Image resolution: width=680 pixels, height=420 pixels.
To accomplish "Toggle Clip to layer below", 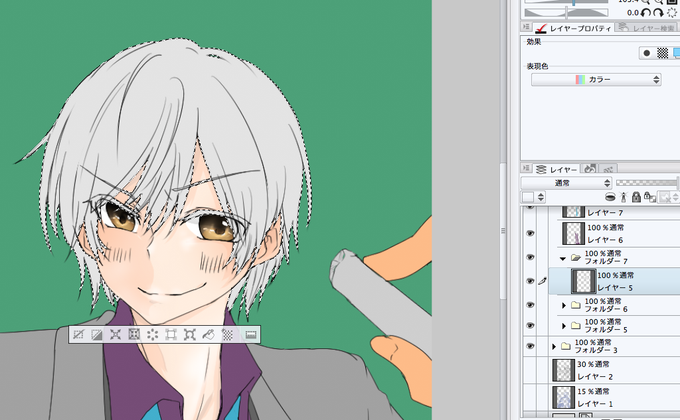I will tap(610, 197).
